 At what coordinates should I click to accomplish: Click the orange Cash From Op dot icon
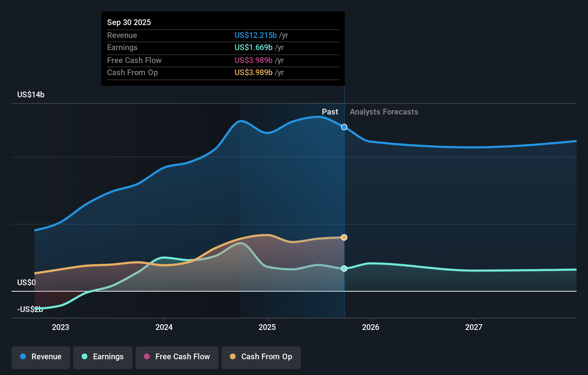coord(232,357)
